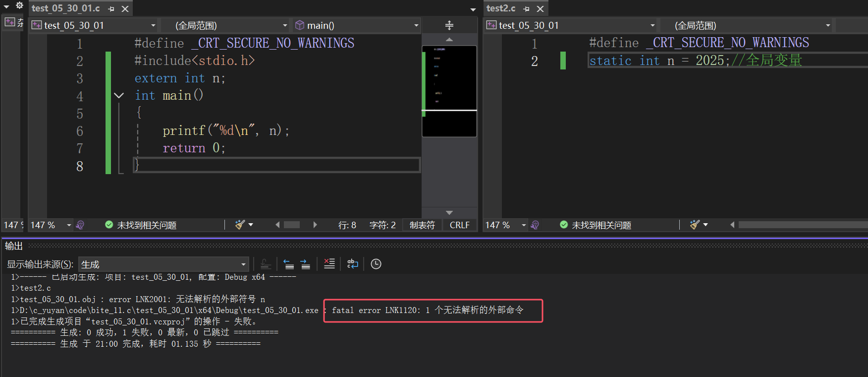Viewport: 868px width, 377px height.
Task: Click the left editor scroll down arrow
Action: pyautogui.click(x=449, y=212)
